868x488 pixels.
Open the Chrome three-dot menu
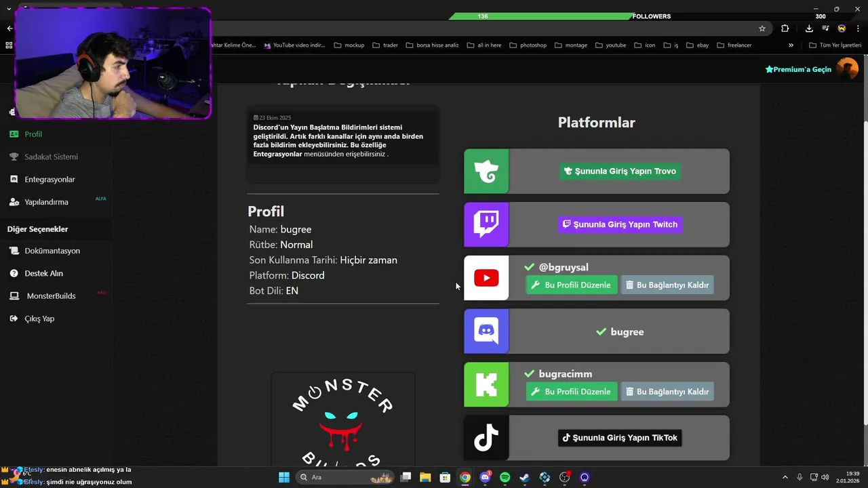(858, 28)
